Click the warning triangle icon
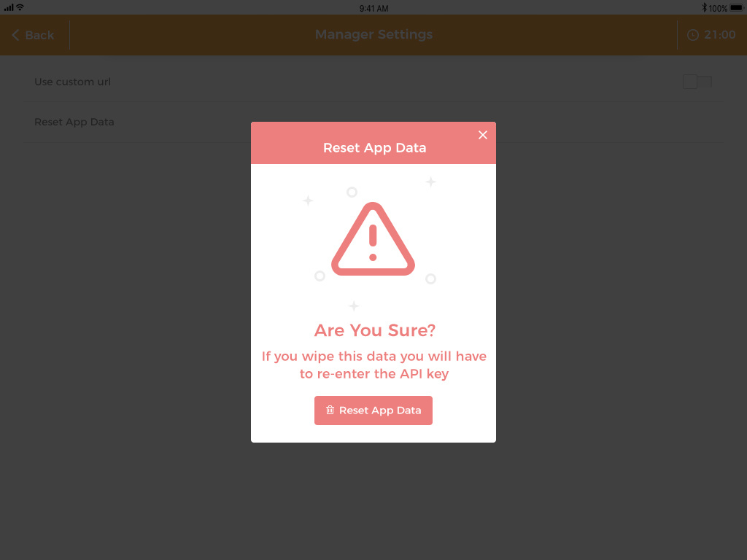 pos(373,239)
